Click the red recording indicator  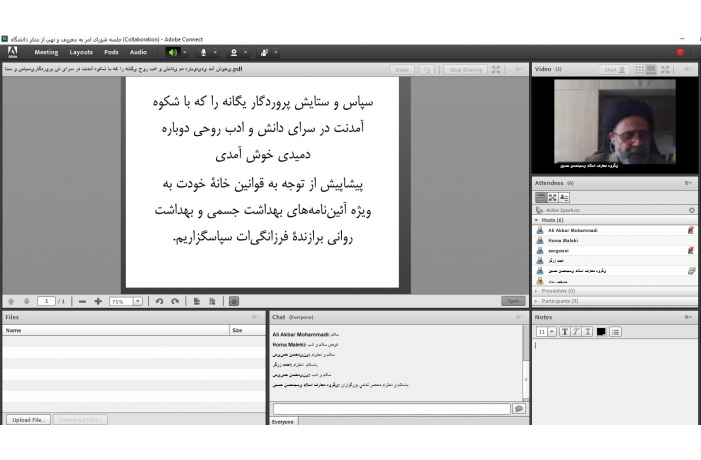pos(680,52)
